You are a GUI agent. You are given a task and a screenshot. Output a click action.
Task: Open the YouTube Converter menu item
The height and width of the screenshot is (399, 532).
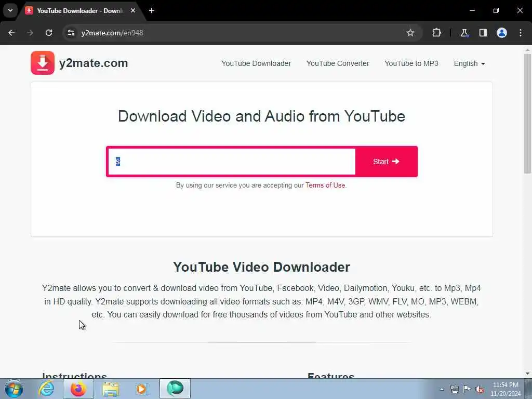[338, 63]
